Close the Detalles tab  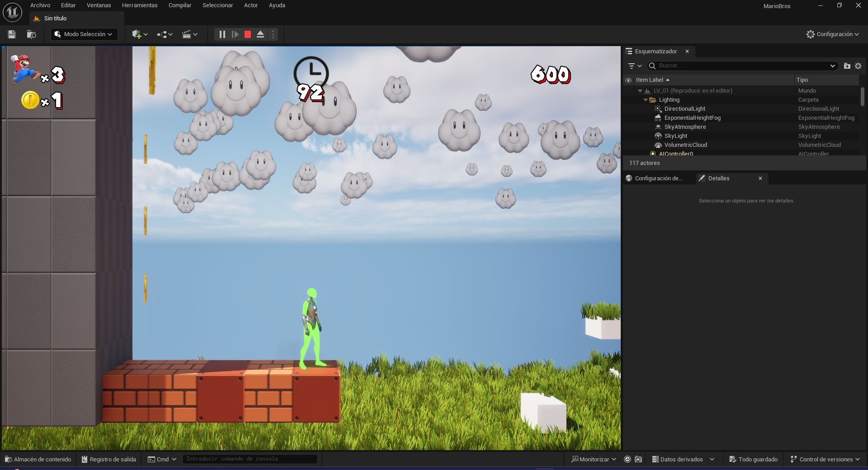(x=760, y=179)
